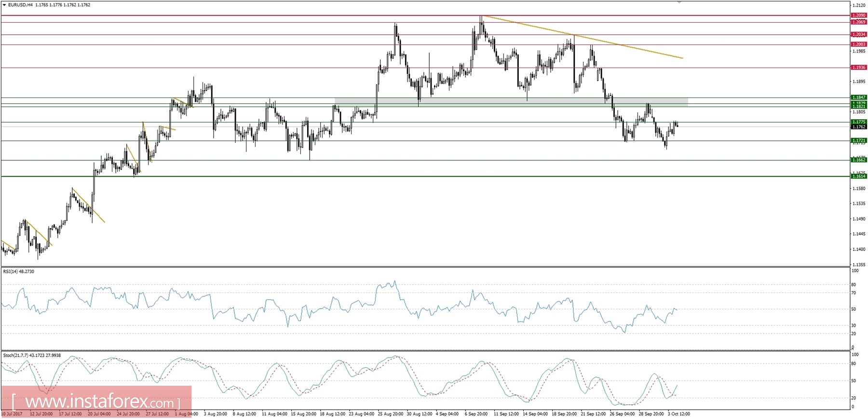The width and height of the screenshot is (868, 419).
Task: Click the 21 Sep 12:00 time axis label
Action: click(593, 414)
